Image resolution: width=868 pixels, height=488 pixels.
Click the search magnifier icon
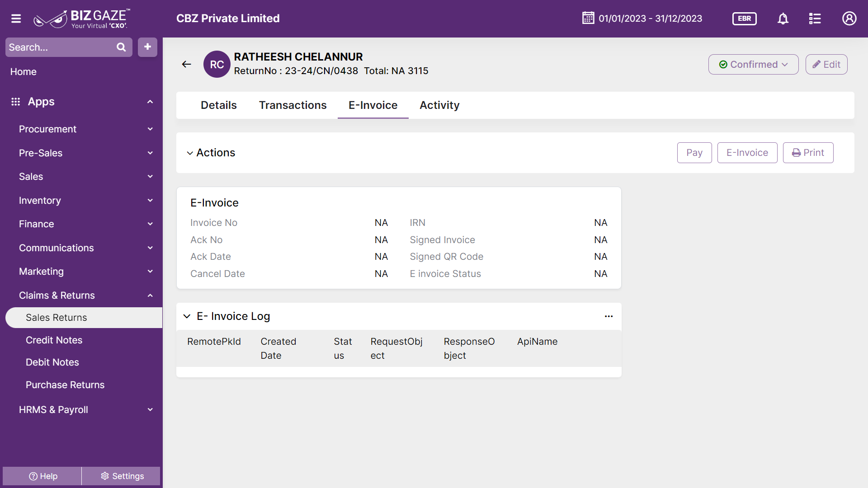[121, 47]
